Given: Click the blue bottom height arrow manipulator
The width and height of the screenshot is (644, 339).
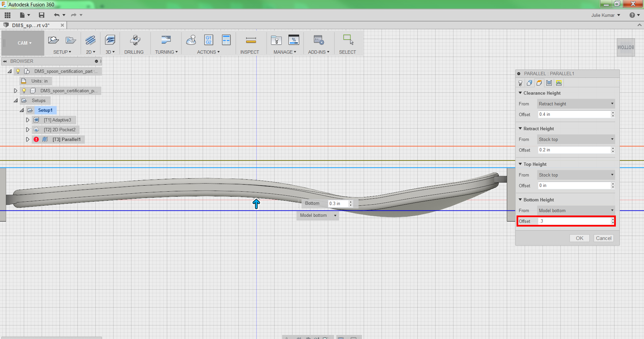Looking at the screenshot, I should pos(256,204).
